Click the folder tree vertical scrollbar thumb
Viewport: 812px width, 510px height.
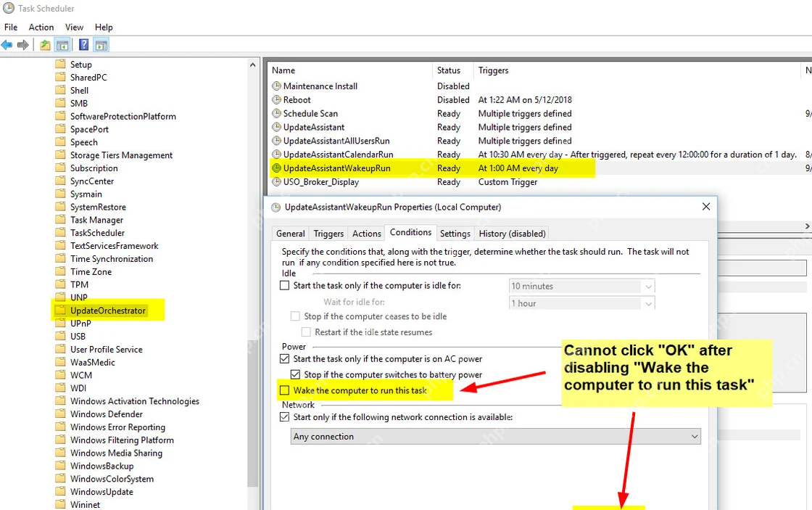253,413
